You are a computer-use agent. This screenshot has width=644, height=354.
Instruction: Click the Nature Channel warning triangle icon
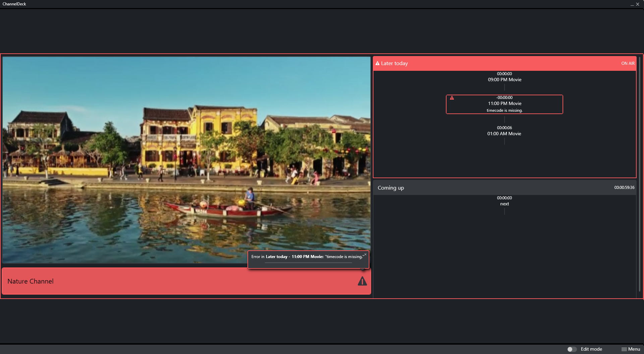(362, 281)
